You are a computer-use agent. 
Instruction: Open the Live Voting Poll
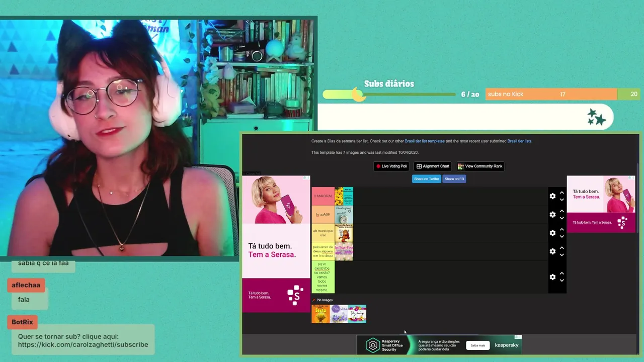pos(392,166)
